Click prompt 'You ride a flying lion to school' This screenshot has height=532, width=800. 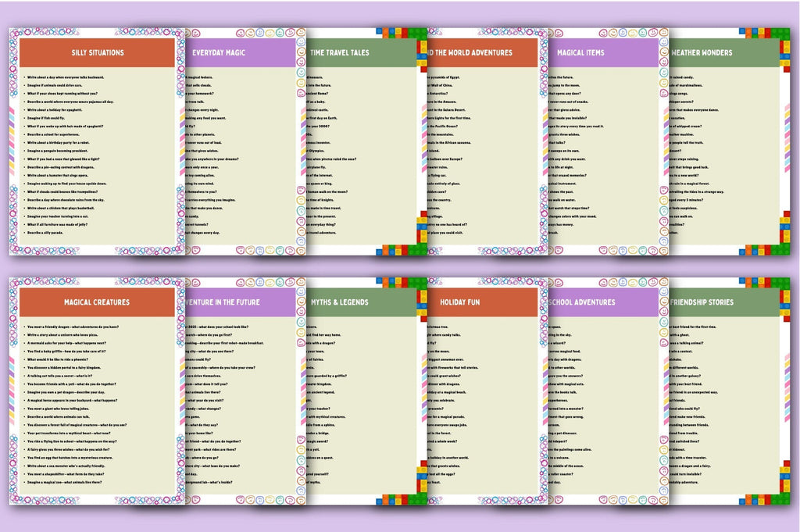click(52, 441)
